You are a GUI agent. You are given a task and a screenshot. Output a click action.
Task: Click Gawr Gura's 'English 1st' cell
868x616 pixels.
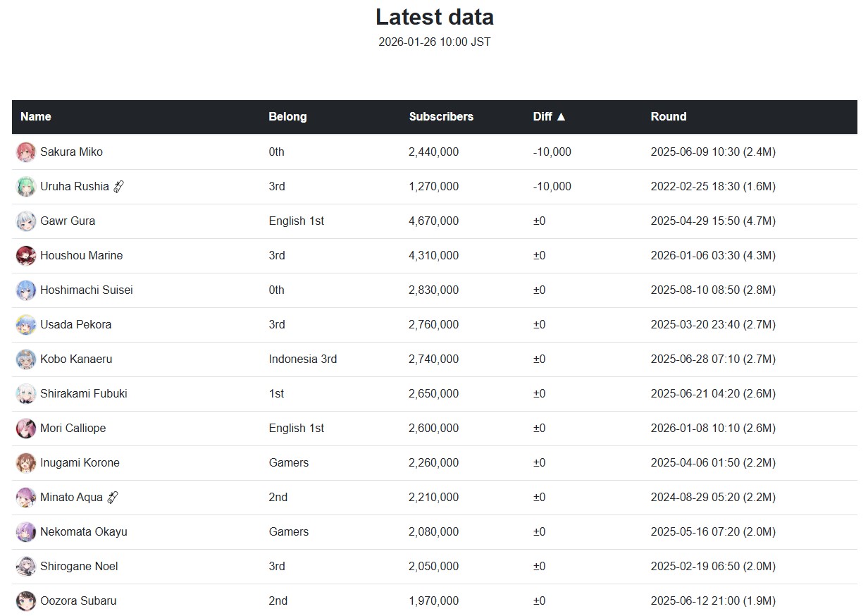click(x=297, y=221)
